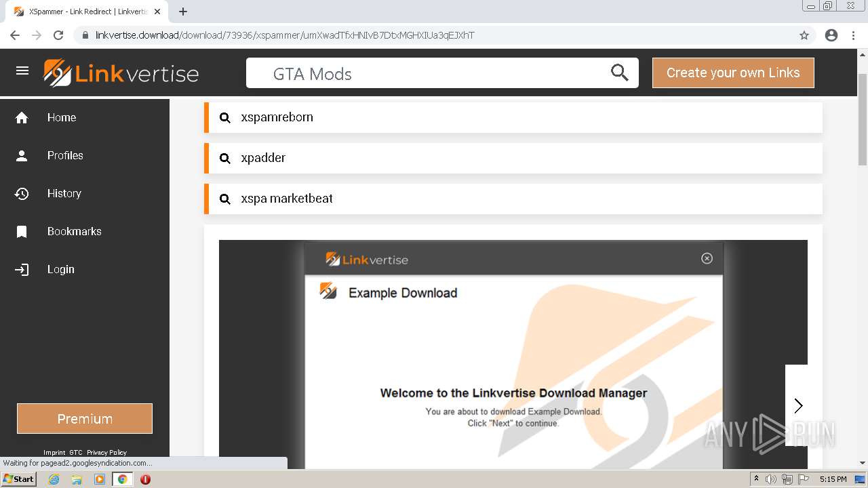Open Login in sidebar
The image size is (868, 488).
pyautogui.click(x=61, y=270)
